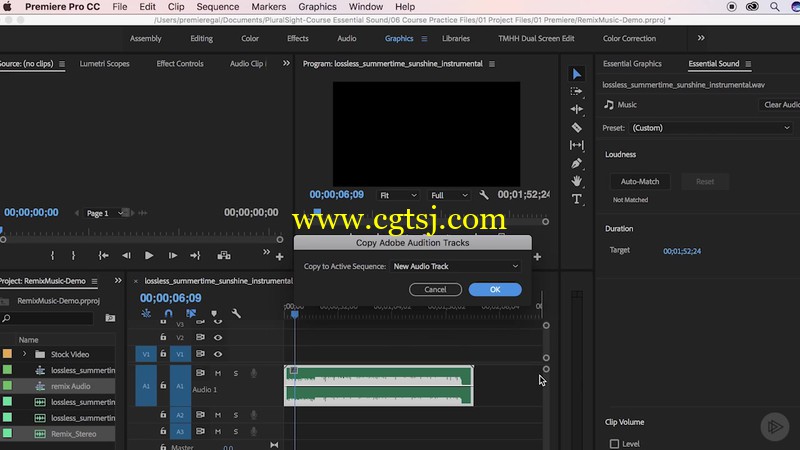Play the Source monitor clip
This screenshot has width=800, height=450.
point(149,256)
